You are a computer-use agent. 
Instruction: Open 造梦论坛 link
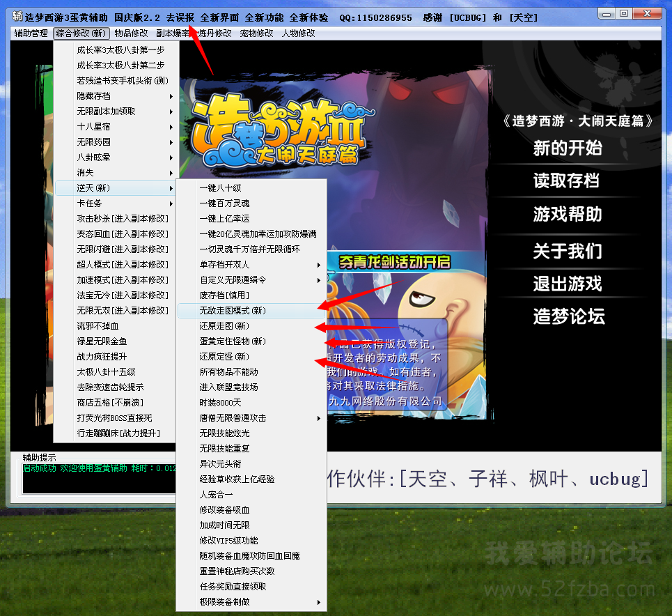tap(569, 316)
